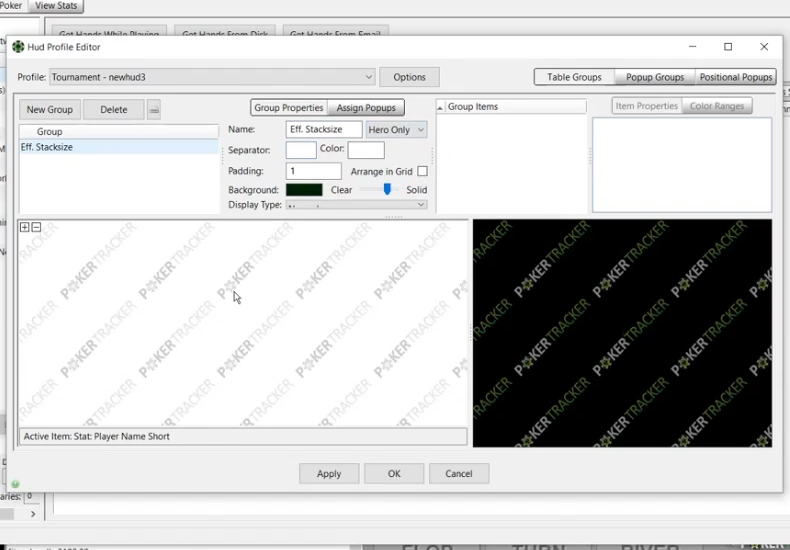The height and width of the screenshot is (550, 790).
Task: Click the Separator input field
Action: 301,150
